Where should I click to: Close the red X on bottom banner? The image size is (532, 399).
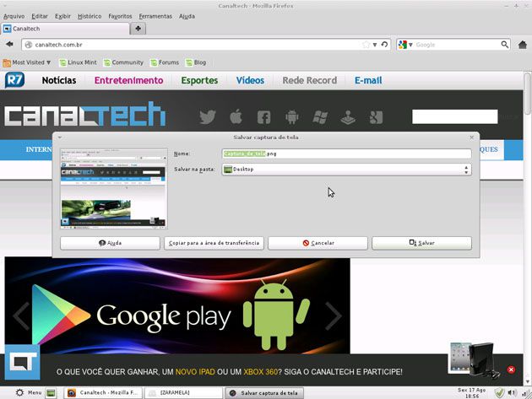pyautogui.click(x=511, y=369)
